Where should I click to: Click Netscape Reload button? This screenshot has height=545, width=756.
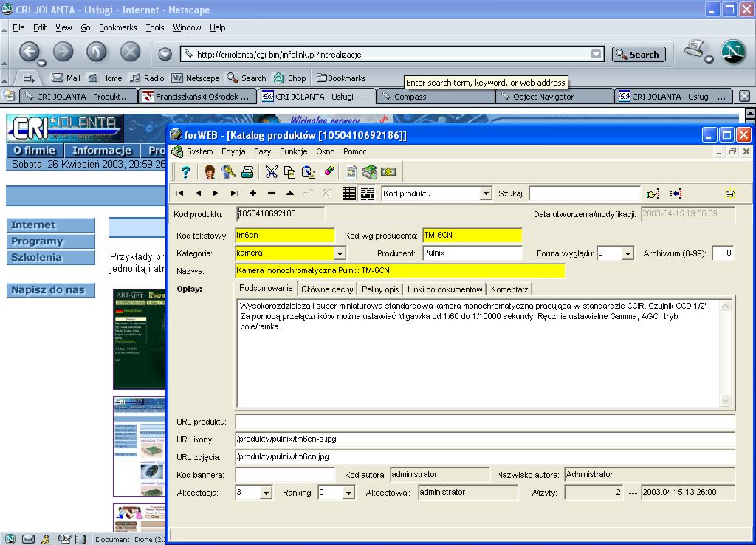pos(97,52)
